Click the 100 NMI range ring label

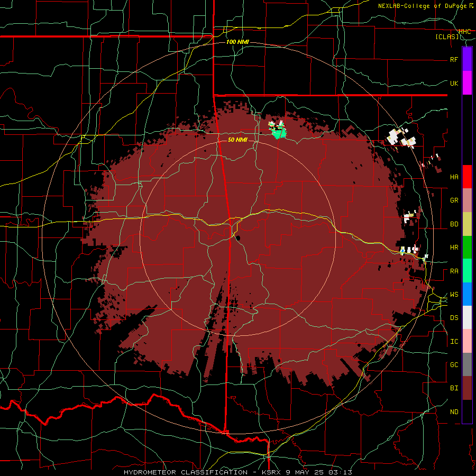click(237, 42)
